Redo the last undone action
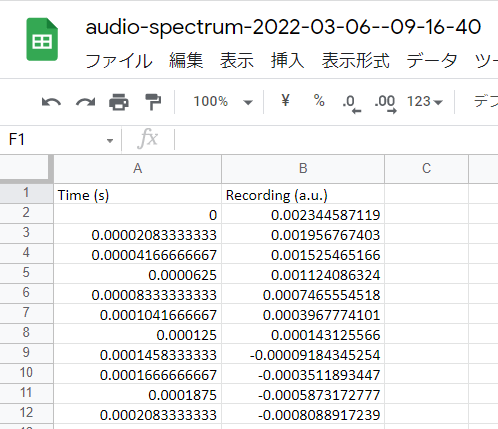This screenshot has height=429, width=498. tap(85, 102)
